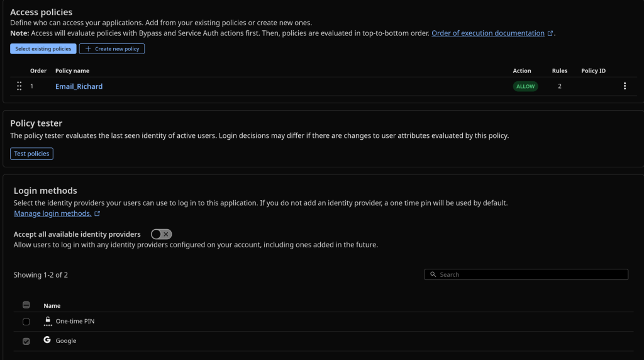
Task: Toggle Accept all available identity providers
Action: [x=162, y=234]
